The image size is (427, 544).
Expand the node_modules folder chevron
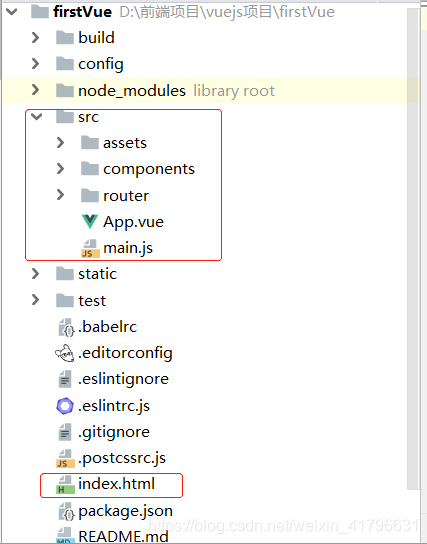click(x=35, y=90)
